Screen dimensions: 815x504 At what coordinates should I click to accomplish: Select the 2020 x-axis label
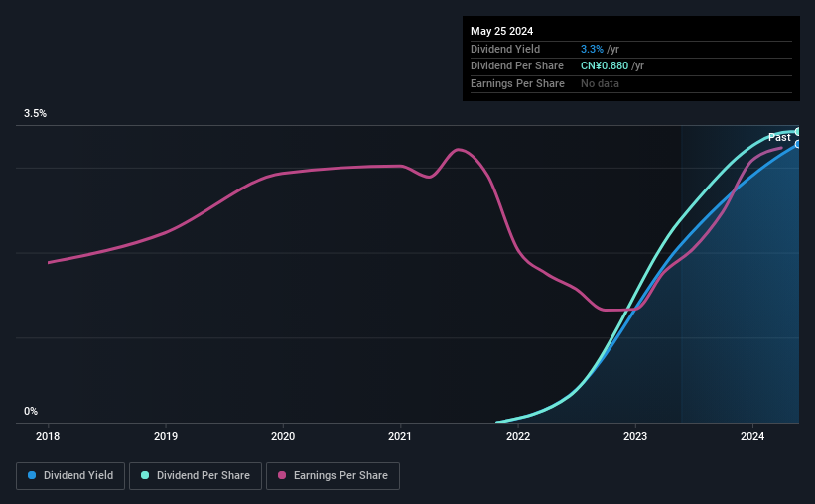pos(283,436)
